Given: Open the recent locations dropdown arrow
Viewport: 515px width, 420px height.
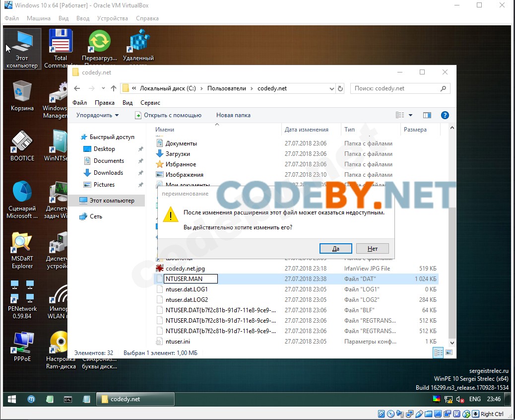Looking at the screenshot, I should (x=103, y=88).
